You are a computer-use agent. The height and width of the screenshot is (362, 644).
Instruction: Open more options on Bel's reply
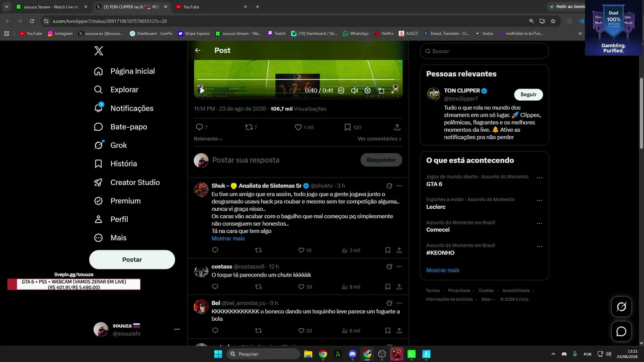tap(399, 303)
